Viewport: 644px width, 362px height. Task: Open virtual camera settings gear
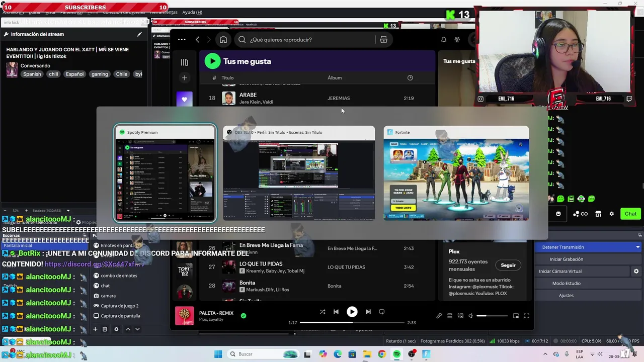click(x=636, y=271)
